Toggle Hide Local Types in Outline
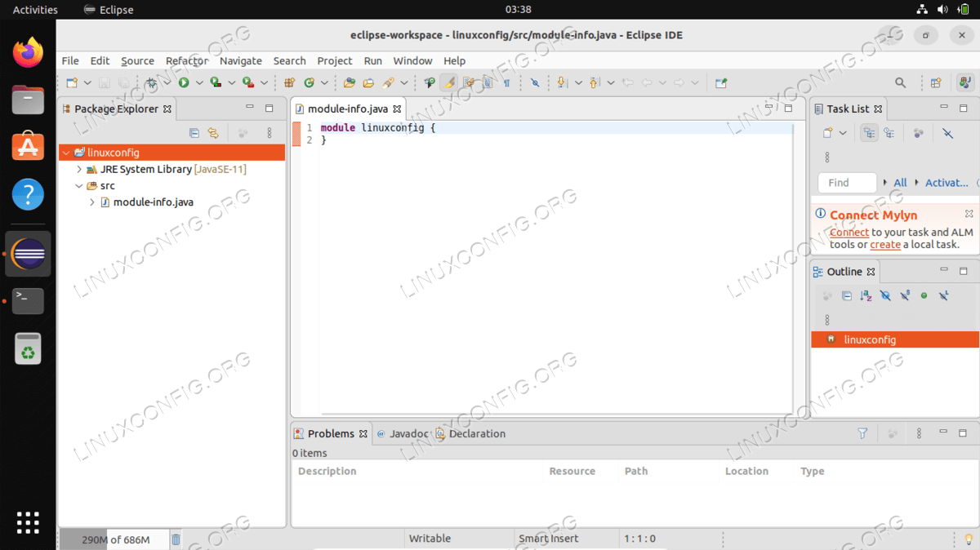980x550 pixels. [x=944, y=295]
